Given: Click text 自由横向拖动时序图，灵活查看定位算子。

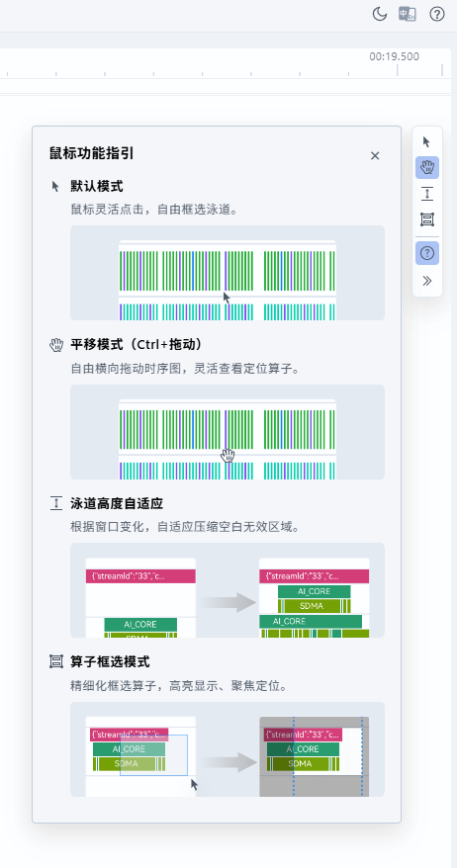Looking at the screenshot, I should pyautogui.click(x=186, y=369).
